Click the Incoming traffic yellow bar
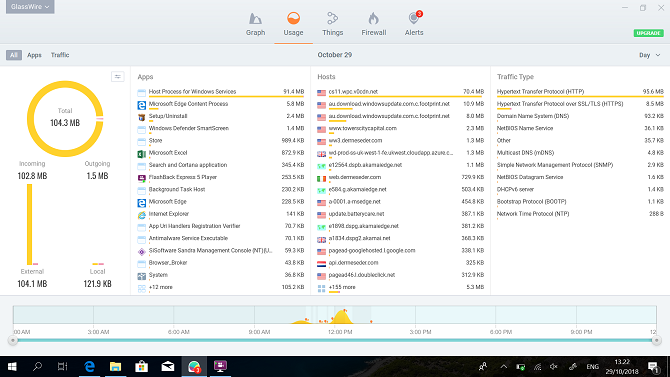Screen dimensions: 670x377 click(29, 224)
